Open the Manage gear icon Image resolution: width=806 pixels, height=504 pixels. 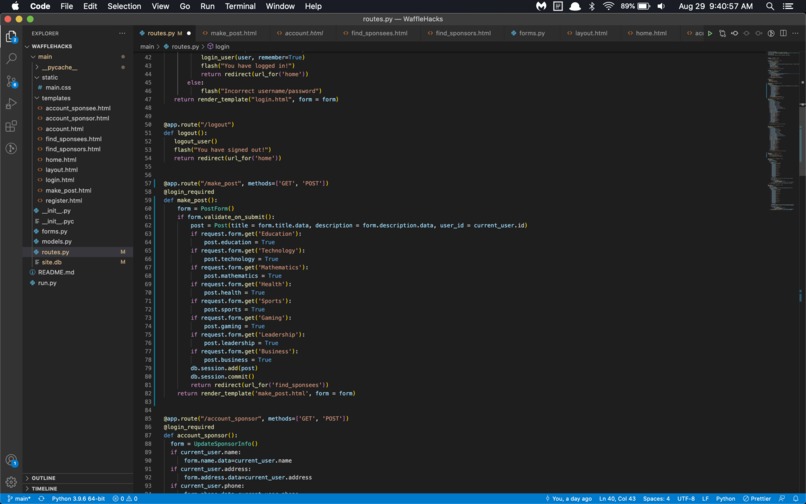(x=11, y=482)
